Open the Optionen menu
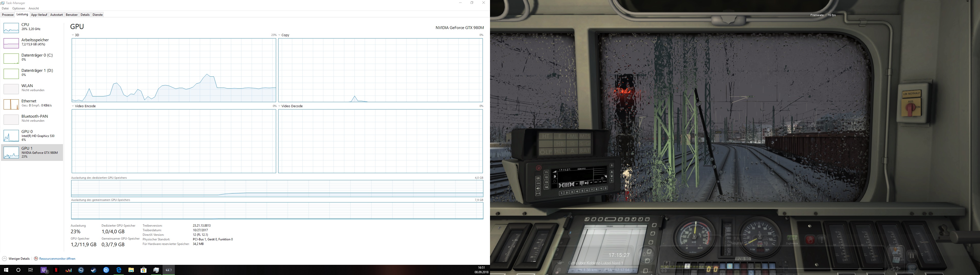The image size is (980, 275). 18,8
